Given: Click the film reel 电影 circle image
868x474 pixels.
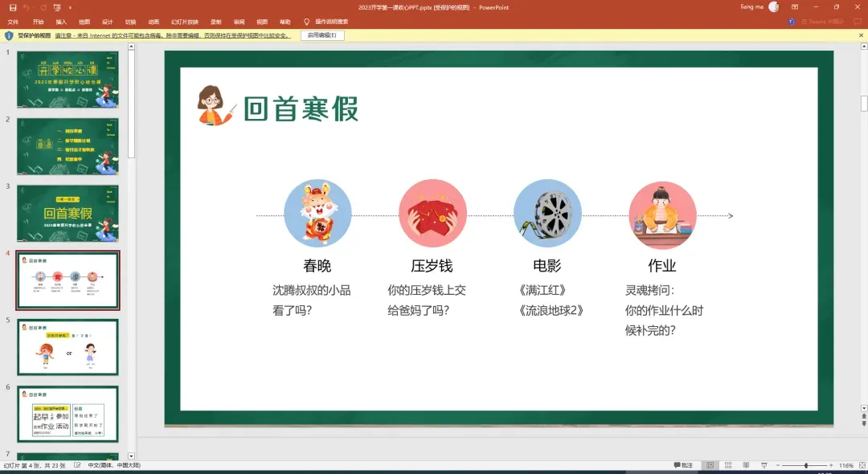Looking at the screenshot, I should coord(547,213).
